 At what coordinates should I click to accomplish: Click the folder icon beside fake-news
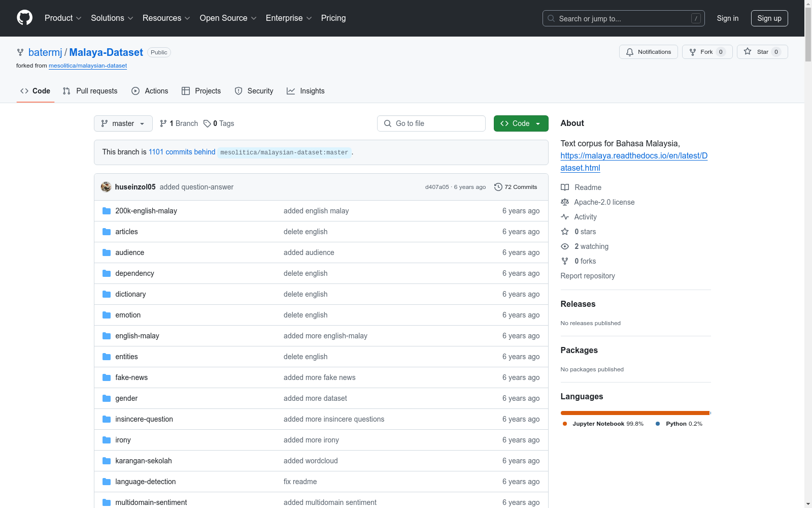tap(107, 377)
